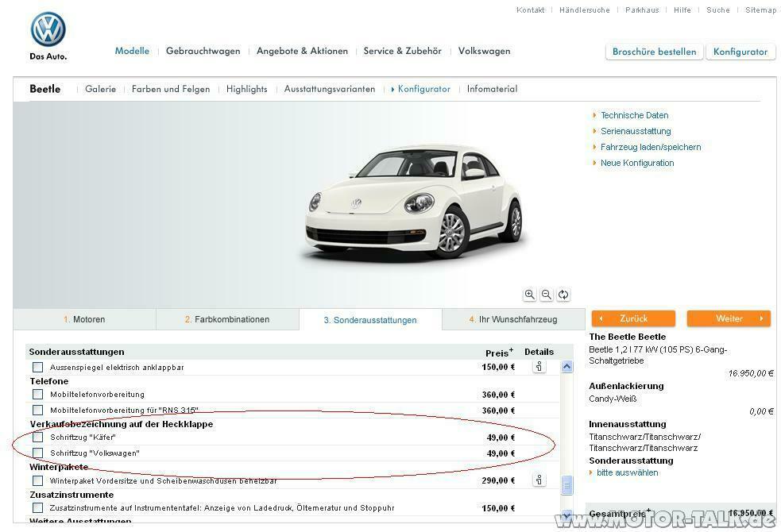Open Gebrauchtwagen menu
This screenshot has width=781, height=532.
click(x=203, y=51)
